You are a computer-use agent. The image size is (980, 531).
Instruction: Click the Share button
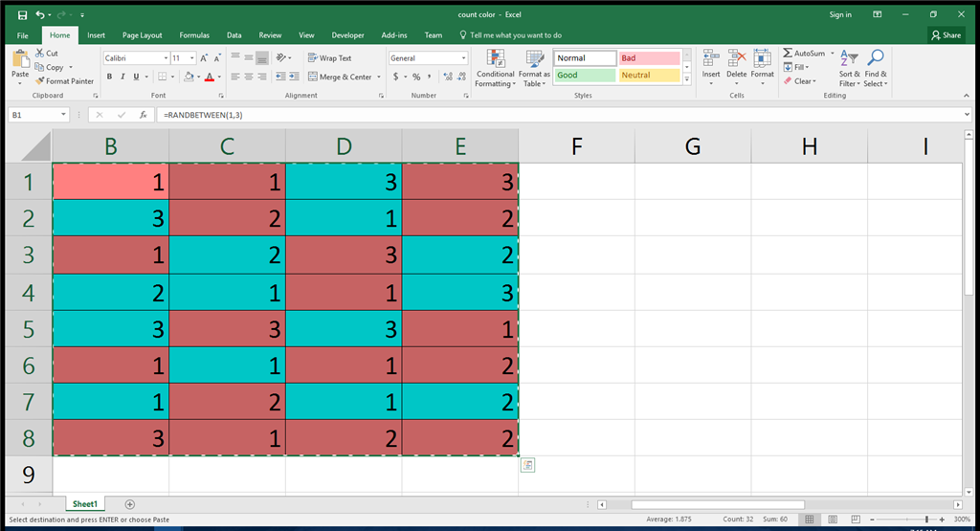(947, 35)
